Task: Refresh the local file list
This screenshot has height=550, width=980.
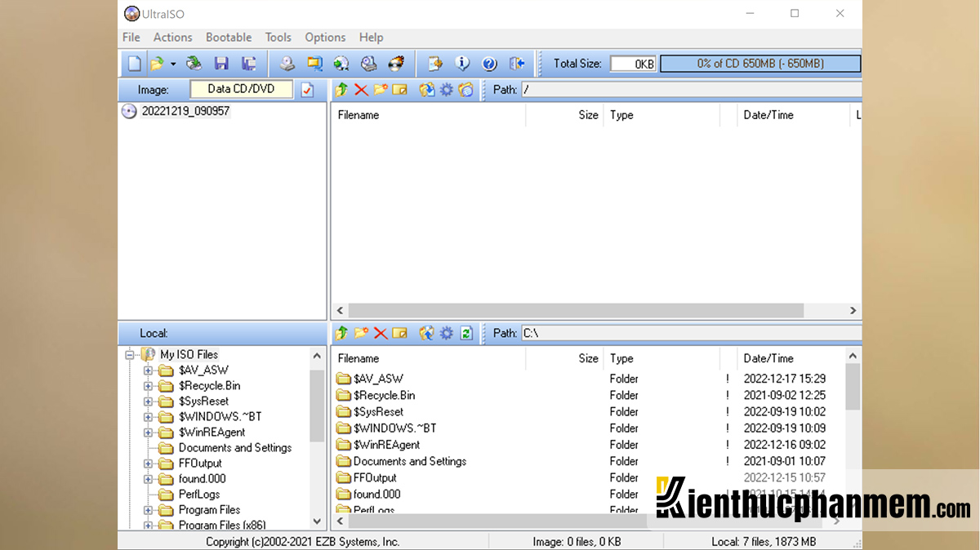Action: [465, 333]
